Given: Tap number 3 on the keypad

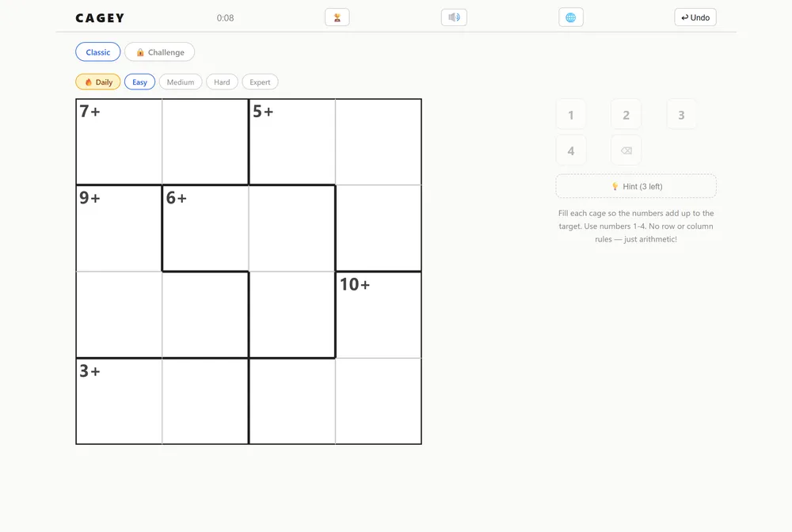Looking at the screenshot, I should pyautogui.click(x=681, y=115).
